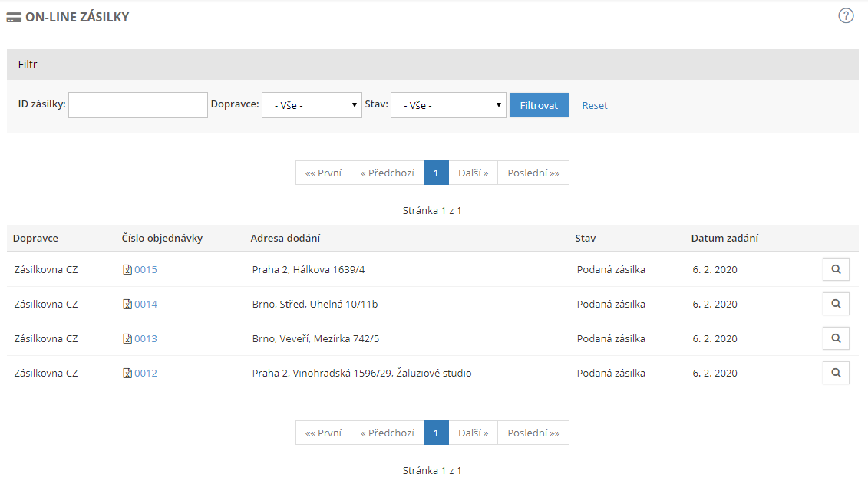
Task: Click Poslední in the top pagination
Action: coord(533,173)
